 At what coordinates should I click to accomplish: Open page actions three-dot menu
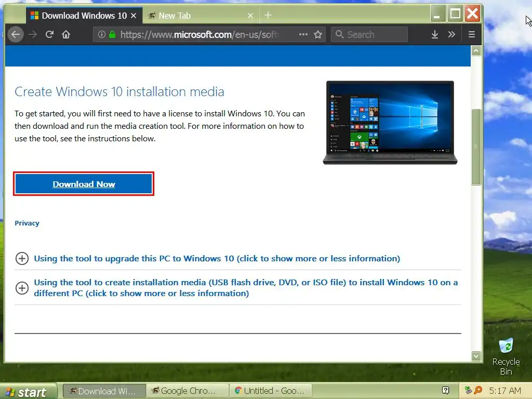[x=303, y=34]
